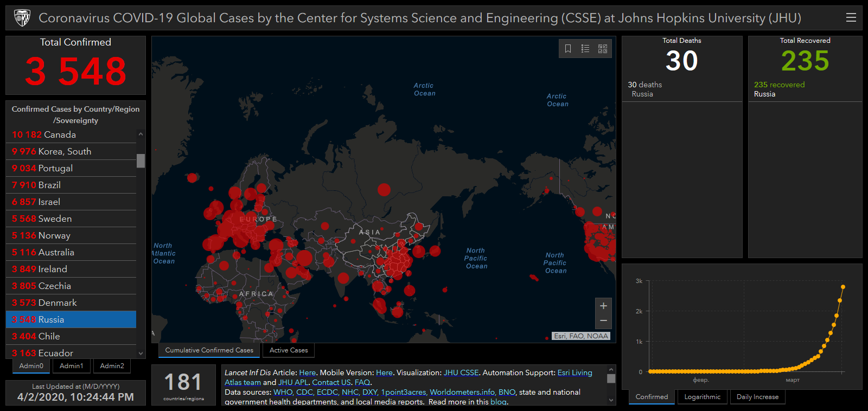Select Norway in the country list
This screenshot has width=868, height=411.
tap(71, 235)
